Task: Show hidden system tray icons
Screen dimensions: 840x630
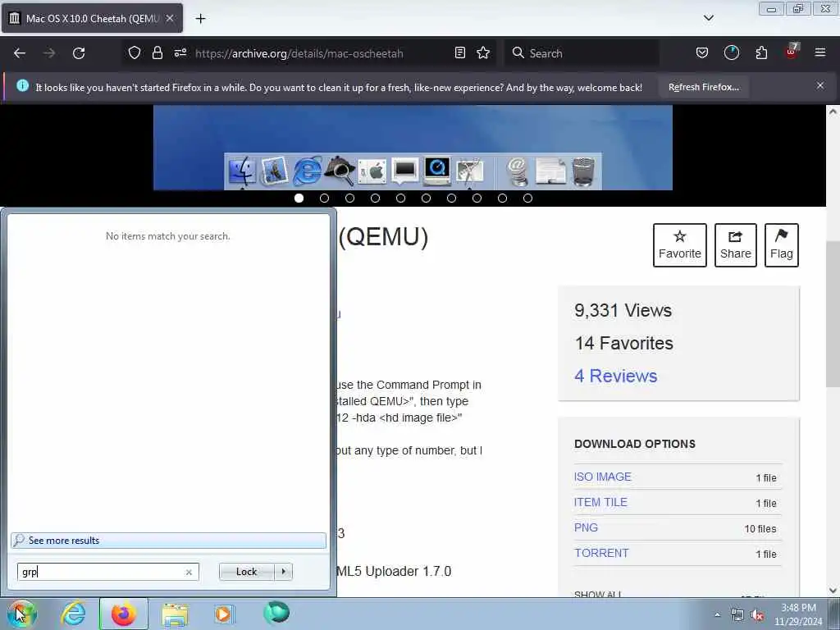Action: [x=717, y=614]
